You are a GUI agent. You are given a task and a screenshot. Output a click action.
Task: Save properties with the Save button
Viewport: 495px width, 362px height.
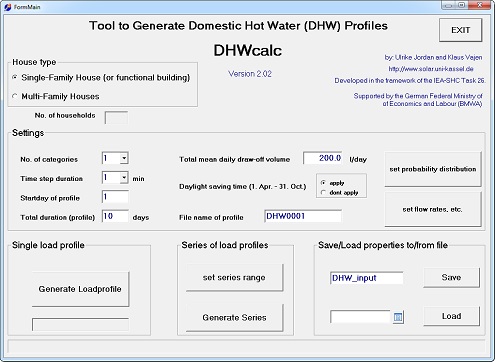(451, 277)
